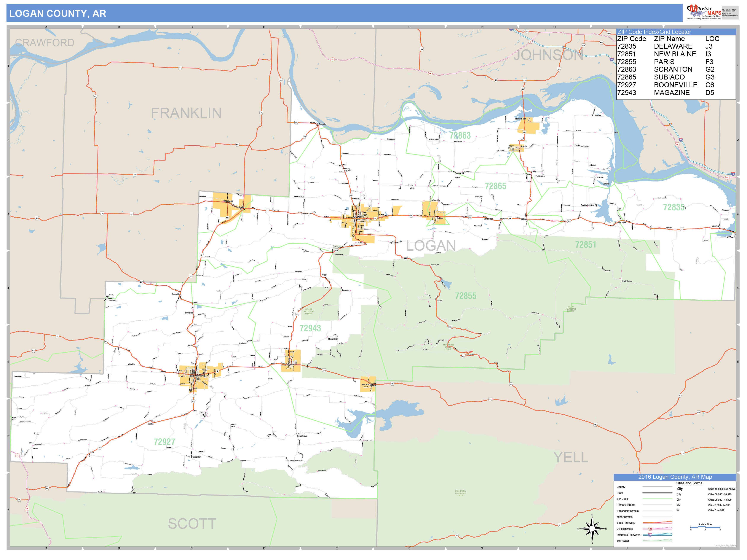Image resolution: width=747 pixels, height=560 pixels.
Task: Click the green 72865 label on the map
Action: coord(495,186)
